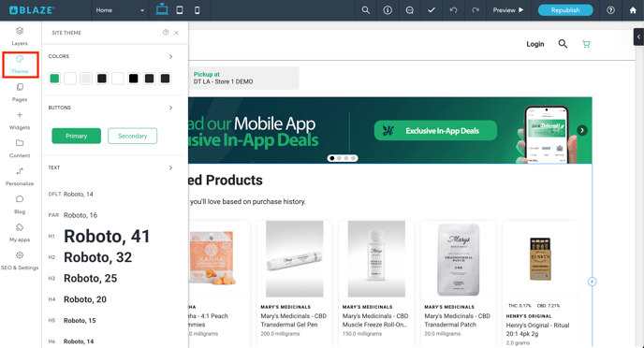Click the checkmark icon in toolbar
The height and width of the screenshot is (348, 644).
[x=432, y=10]
